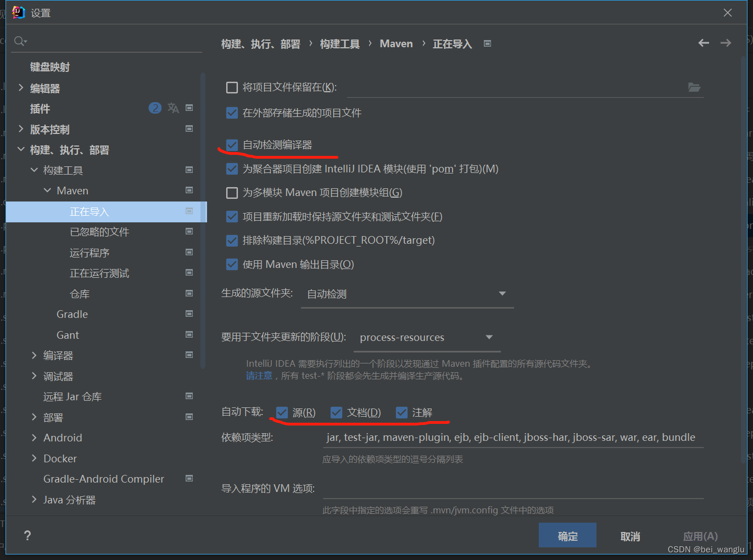Click the update badge 2 next to 插件
This screenshot has height=560, width=753.
point(155,108)
